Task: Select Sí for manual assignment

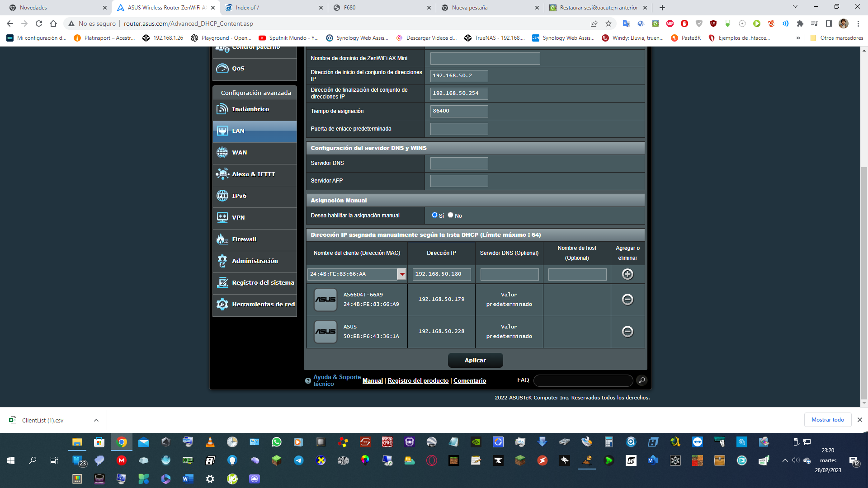Action: point(434,215)
